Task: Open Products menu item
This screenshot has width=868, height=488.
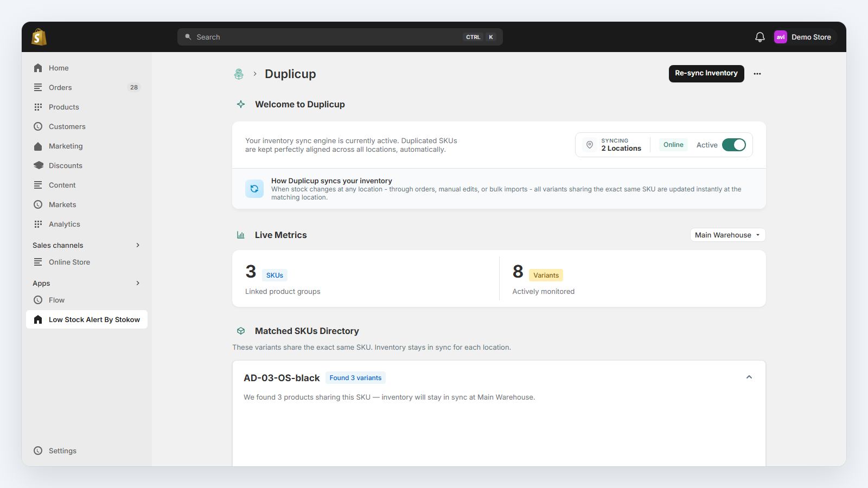Action: (87, 107)
